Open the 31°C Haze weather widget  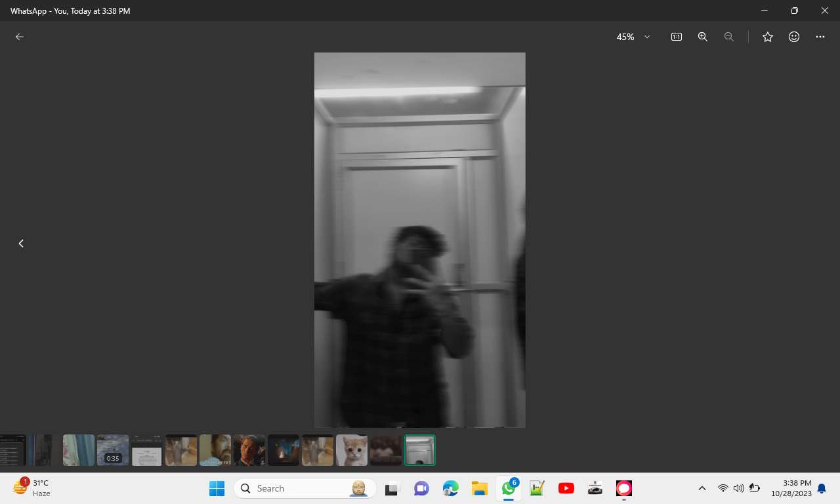[31, 488]
